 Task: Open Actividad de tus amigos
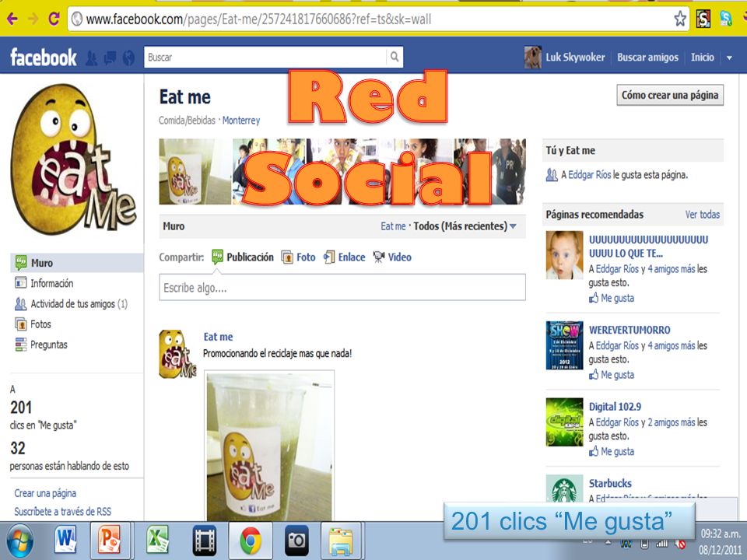pyautogui.click(x=71, y=304)
